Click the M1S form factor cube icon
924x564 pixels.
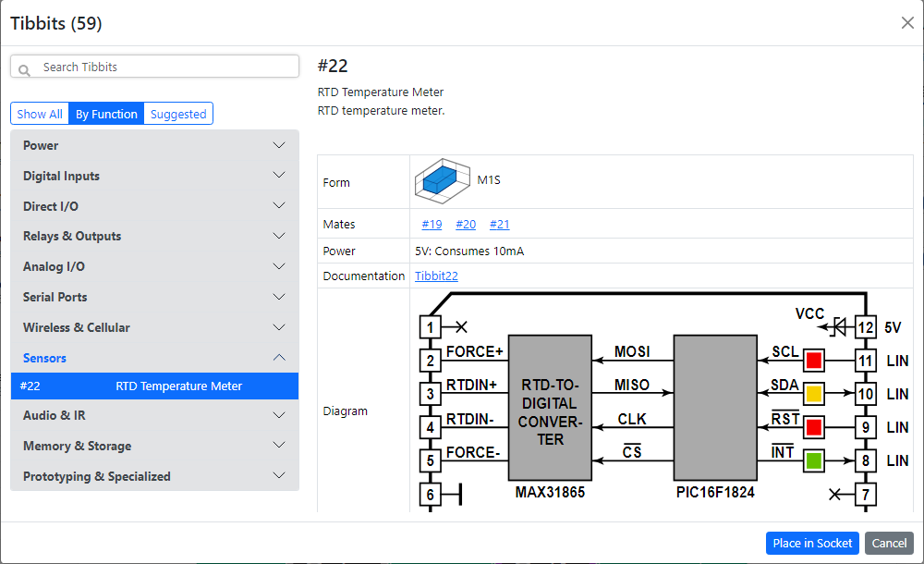pos(442,180)
